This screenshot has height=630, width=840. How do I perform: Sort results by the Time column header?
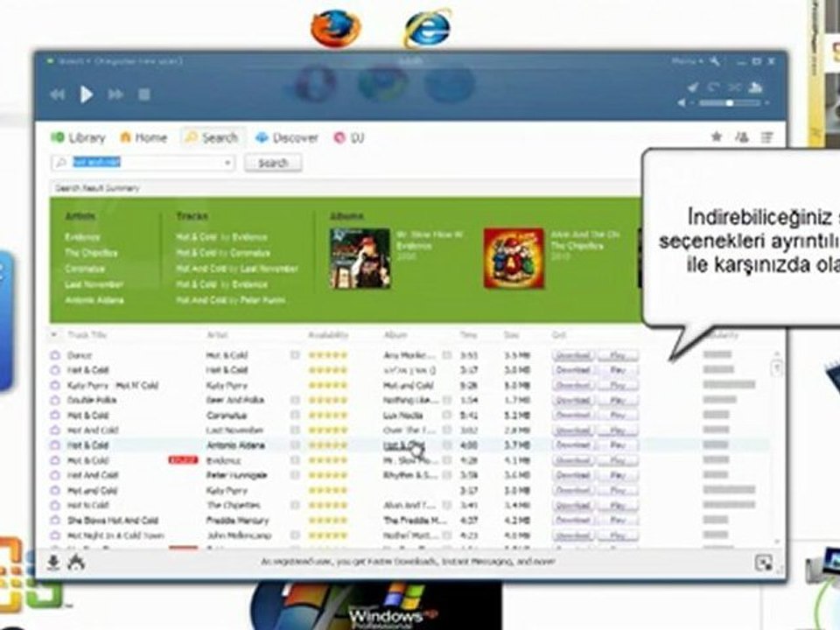(468, 335)
